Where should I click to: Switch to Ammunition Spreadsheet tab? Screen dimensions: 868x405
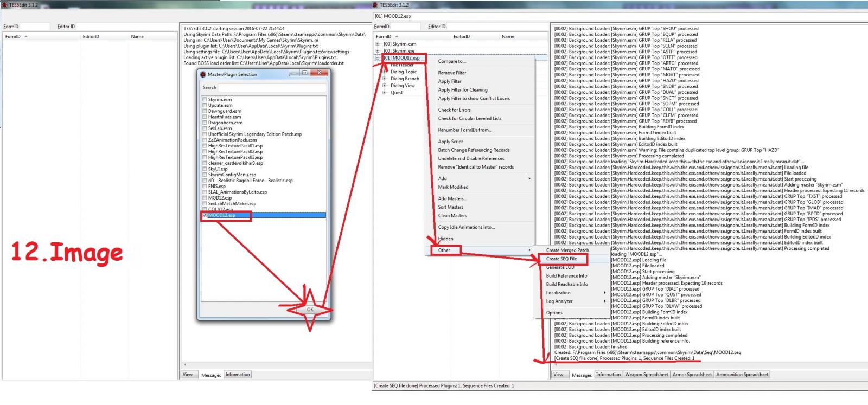[x=742, y=375]
